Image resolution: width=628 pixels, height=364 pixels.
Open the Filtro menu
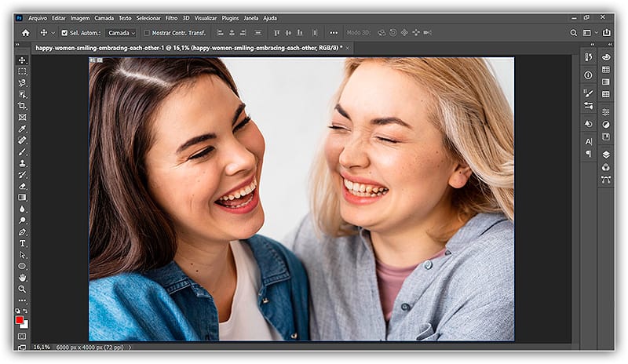[171, 18]
